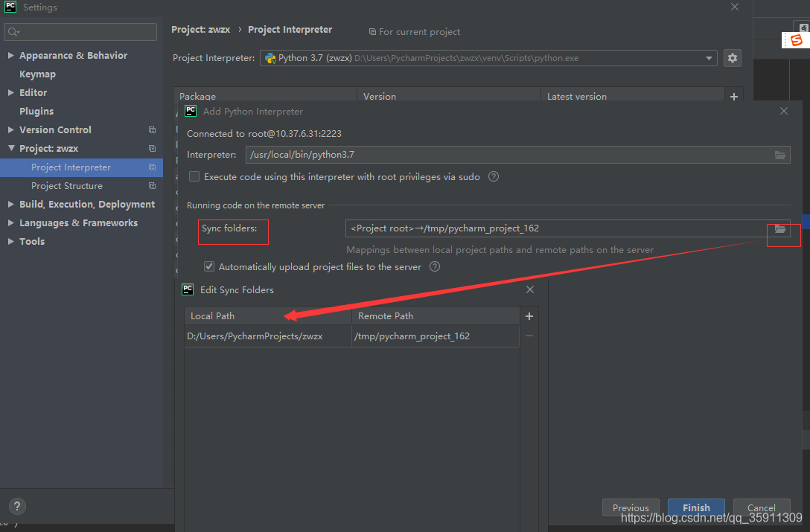
Task: Click the Local Path column header
Action: [x=267, y=315]
